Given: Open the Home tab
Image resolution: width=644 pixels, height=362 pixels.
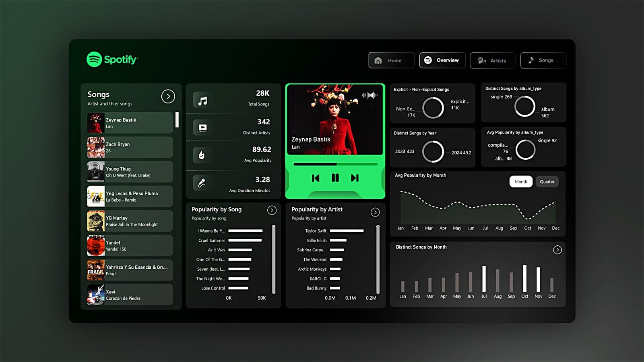Looking at the screenshot, I should [x=391, y=60].
